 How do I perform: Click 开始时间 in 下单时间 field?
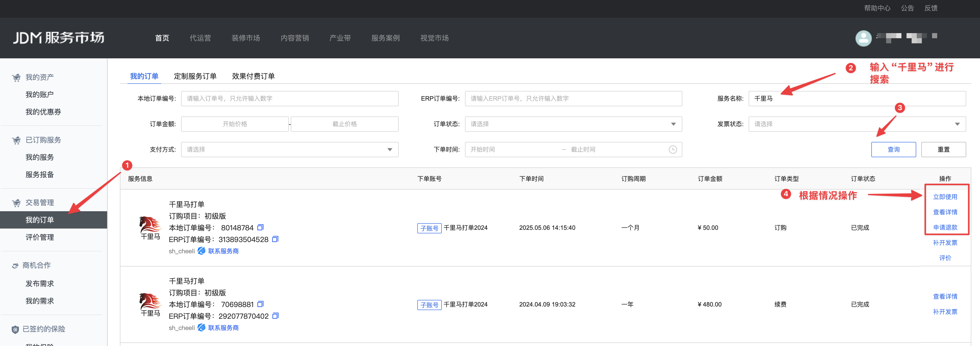pos(483,150)
